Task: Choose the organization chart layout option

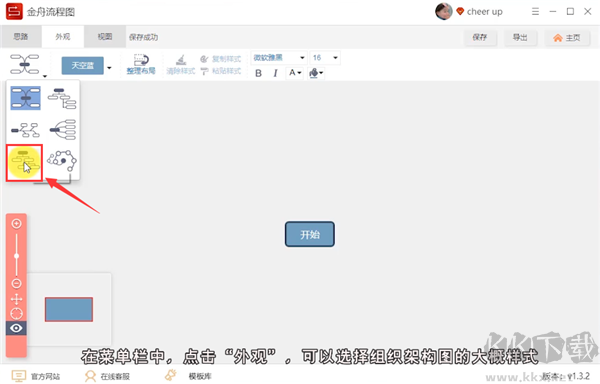Action: click(x=24, y=163)
